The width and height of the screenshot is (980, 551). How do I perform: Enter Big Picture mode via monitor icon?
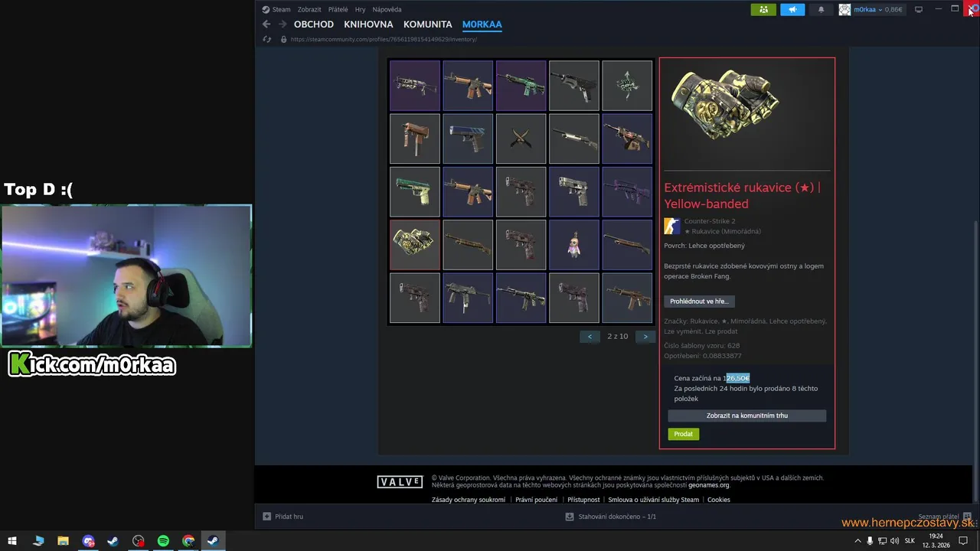click(919, 9)
